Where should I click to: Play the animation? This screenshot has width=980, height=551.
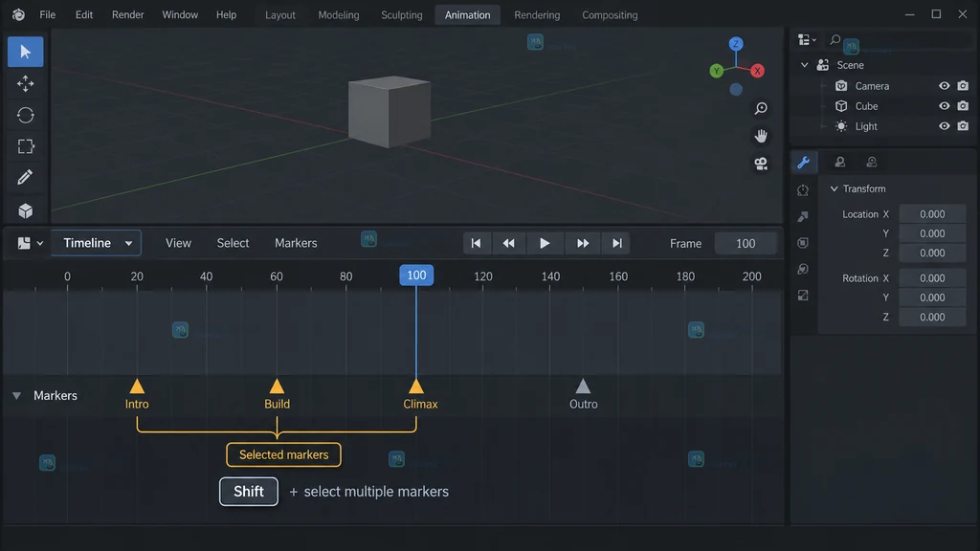[545, 244]
